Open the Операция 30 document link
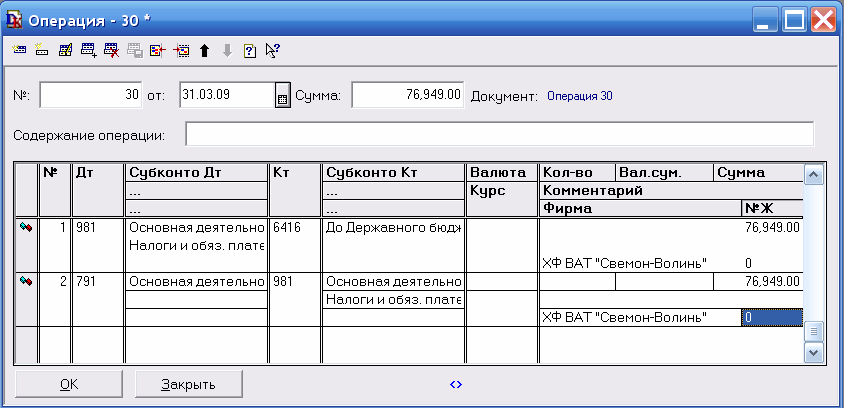Viewport: 844px width, 408px height. [575, 96]
